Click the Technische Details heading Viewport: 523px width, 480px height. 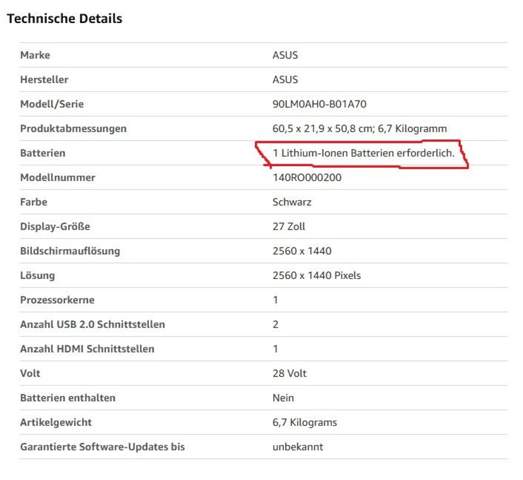(x=65, y=19)
